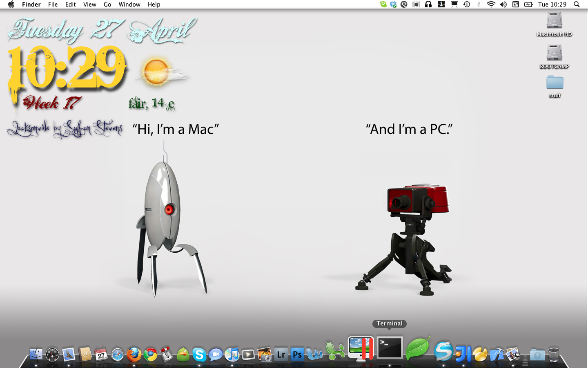Image resolution: width=588 pixels, height=368 pixels.
Task: Open the Go menu
Action: coord(107,4)
